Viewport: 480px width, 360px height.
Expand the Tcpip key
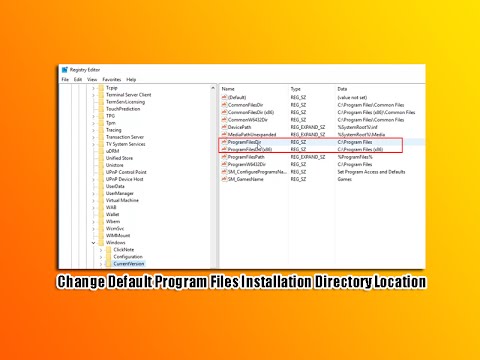[94, 88]
